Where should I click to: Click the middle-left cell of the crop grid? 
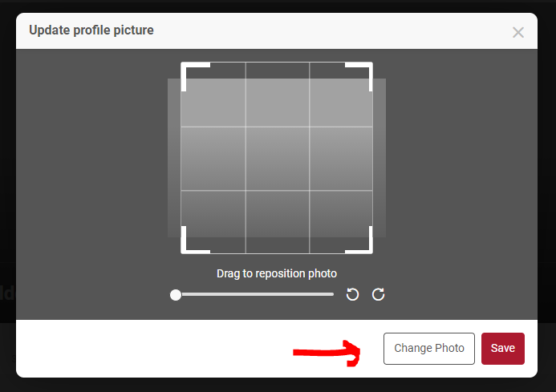pos(213,159)
